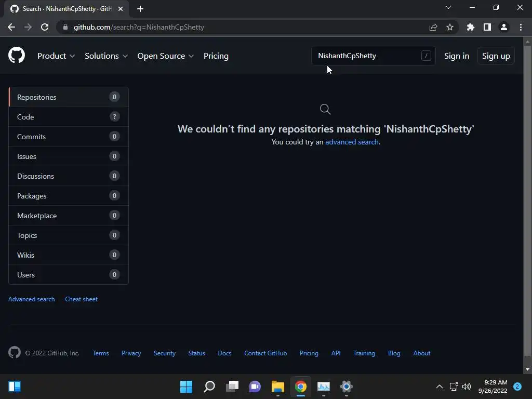
Task: Click the browser address bar URL
Action: [139, 27]
